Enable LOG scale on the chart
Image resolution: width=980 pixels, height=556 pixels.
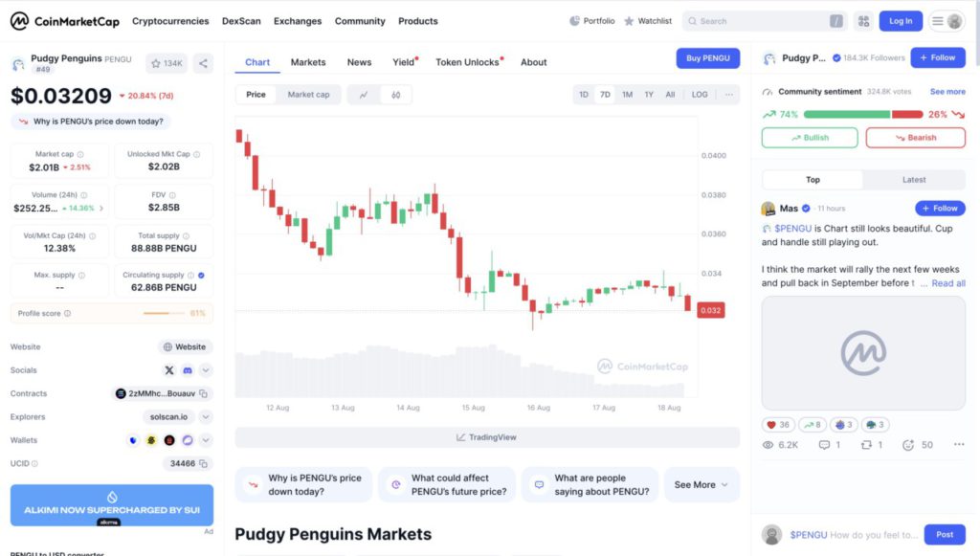[700, 95]
